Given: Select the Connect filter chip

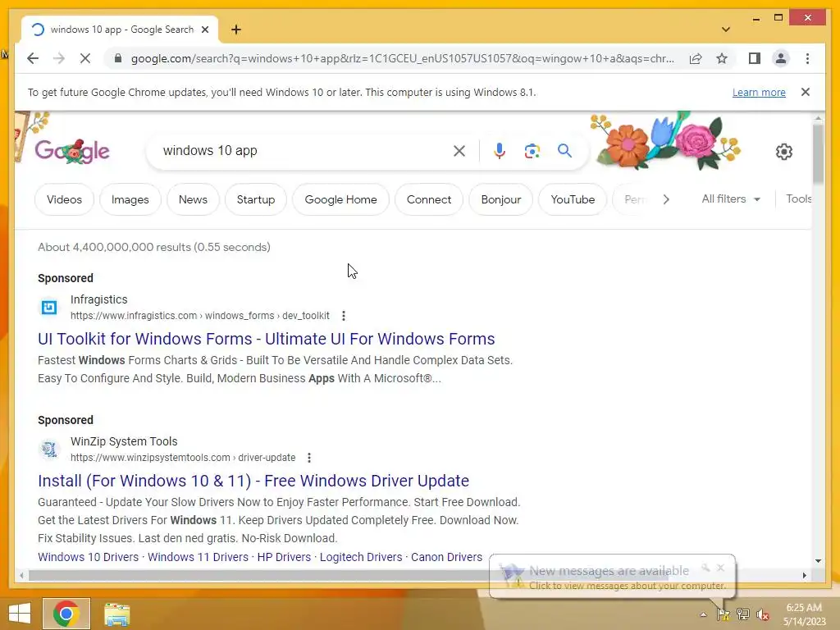Looking at the screenshot, I should (x=428, y=199).
